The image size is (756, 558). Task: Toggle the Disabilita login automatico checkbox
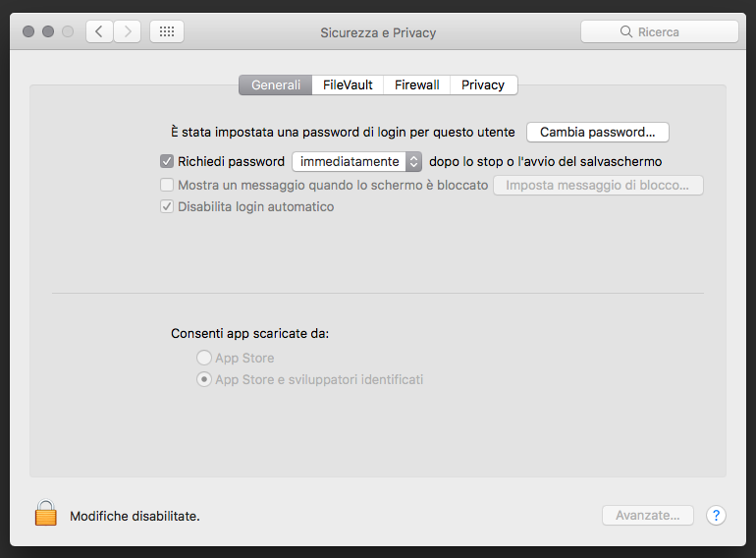coord(167,207)
